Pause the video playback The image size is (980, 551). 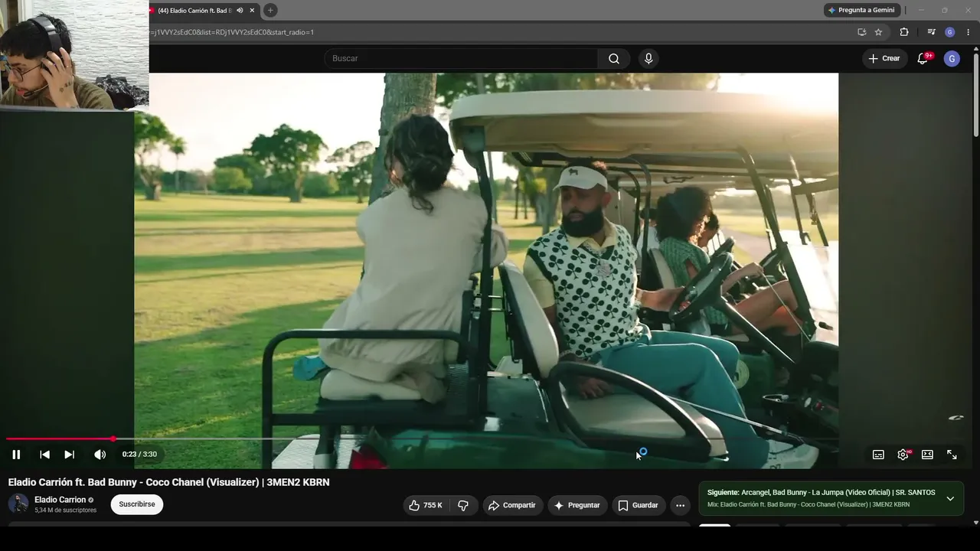click(x=16, y=455)
